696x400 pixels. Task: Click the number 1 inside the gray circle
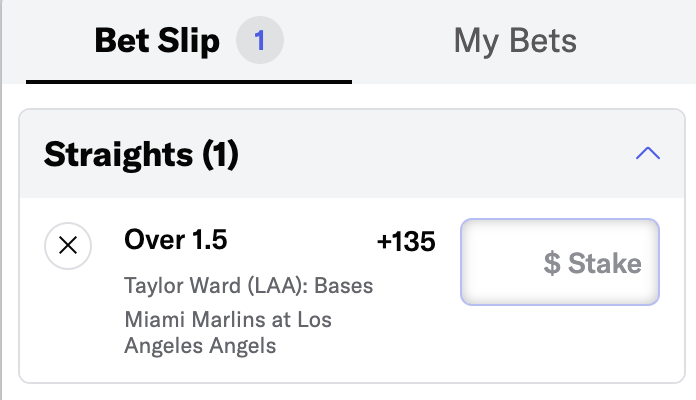point(260,40)
